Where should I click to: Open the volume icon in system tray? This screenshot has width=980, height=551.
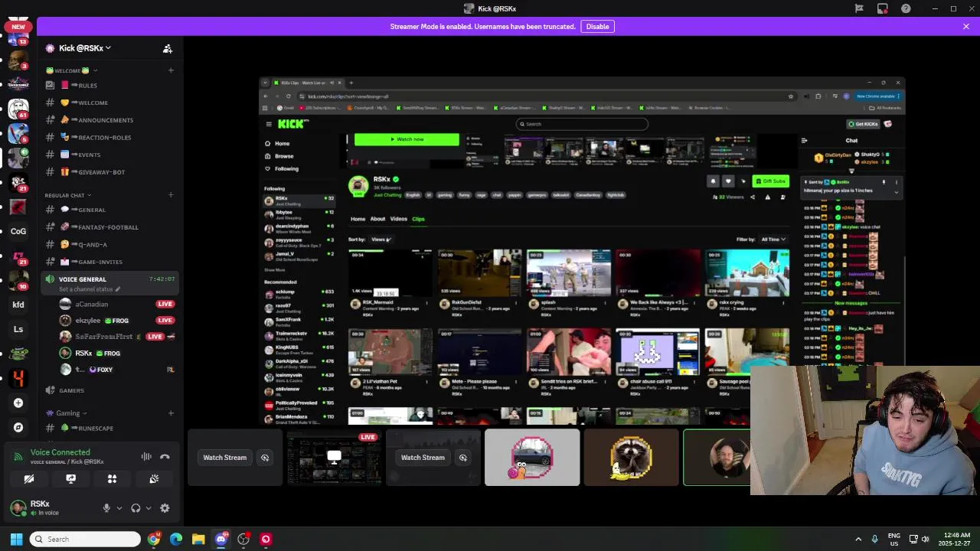(x=925, y=539)
